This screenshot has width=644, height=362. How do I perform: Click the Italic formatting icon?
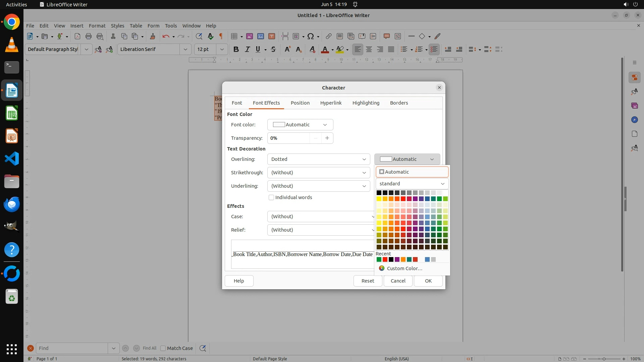(x=247, y=49)
